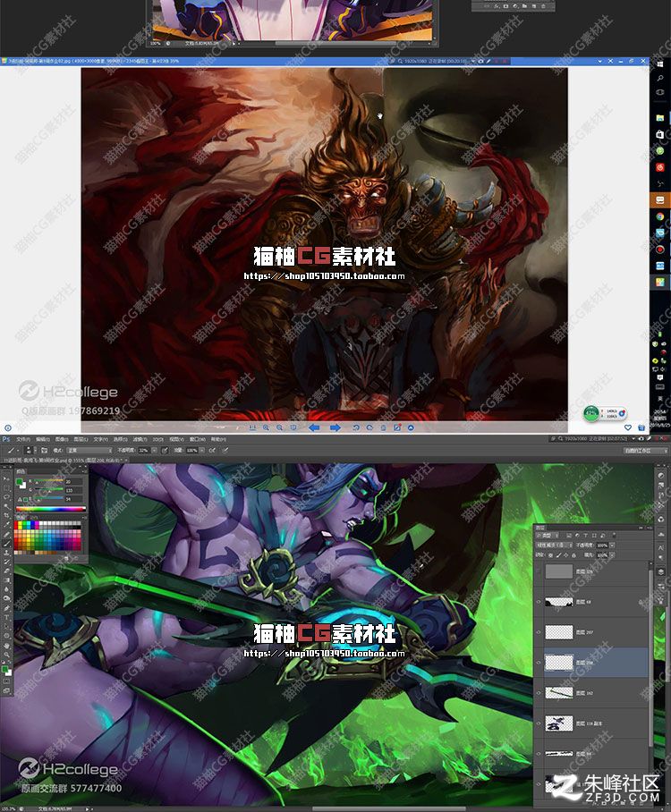Toggle lock all icon in Layers panel
Image resolution: width=671 pixels, height=812 pixels.
[x=573, y=555]
